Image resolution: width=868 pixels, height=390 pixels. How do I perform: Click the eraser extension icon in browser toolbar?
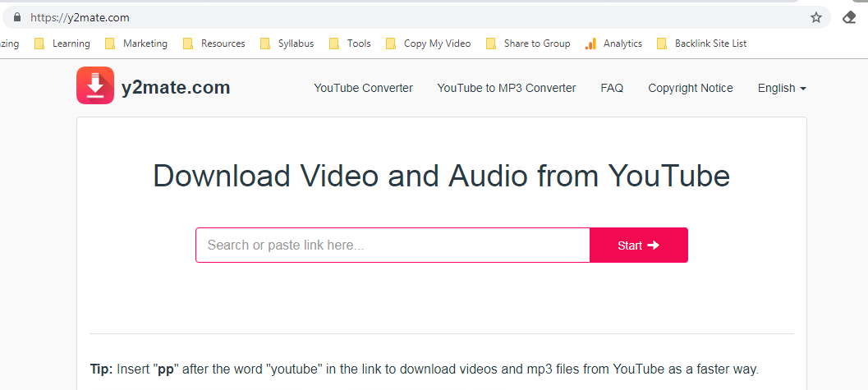(x=848, y=18)
